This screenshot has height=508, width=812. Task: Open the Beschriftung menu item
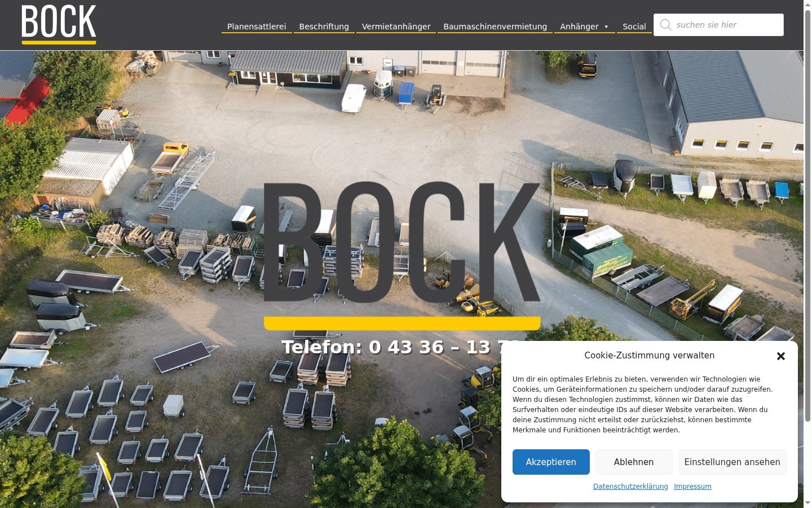(x=324, y=27)
